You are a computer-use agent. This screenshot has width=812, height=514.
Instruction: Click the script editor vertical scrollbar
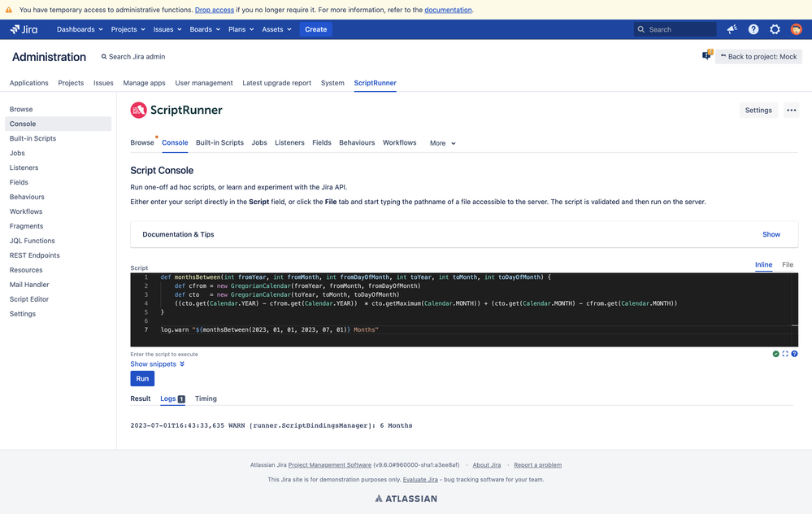(x=794, y=309)
